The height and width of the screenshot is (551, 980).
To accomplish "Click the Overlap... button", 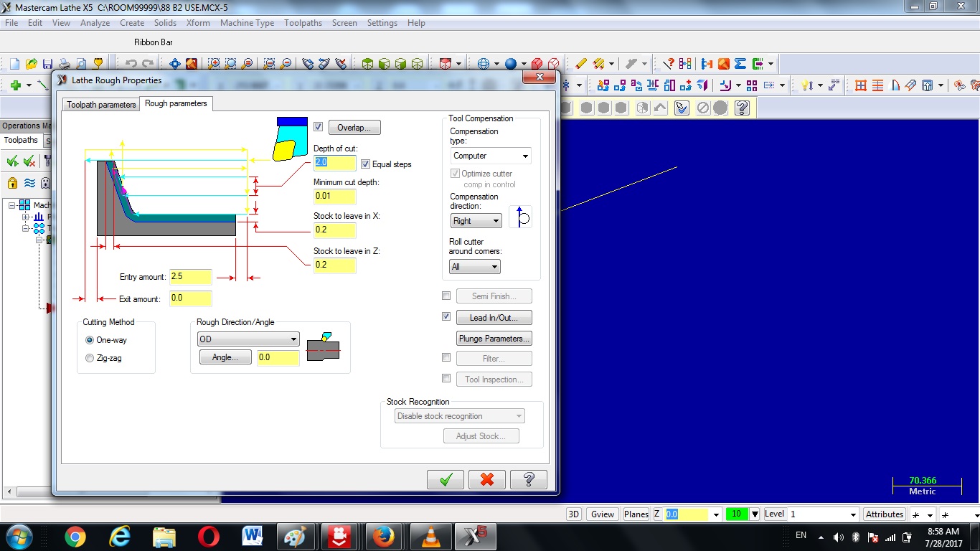I will 354,128.
